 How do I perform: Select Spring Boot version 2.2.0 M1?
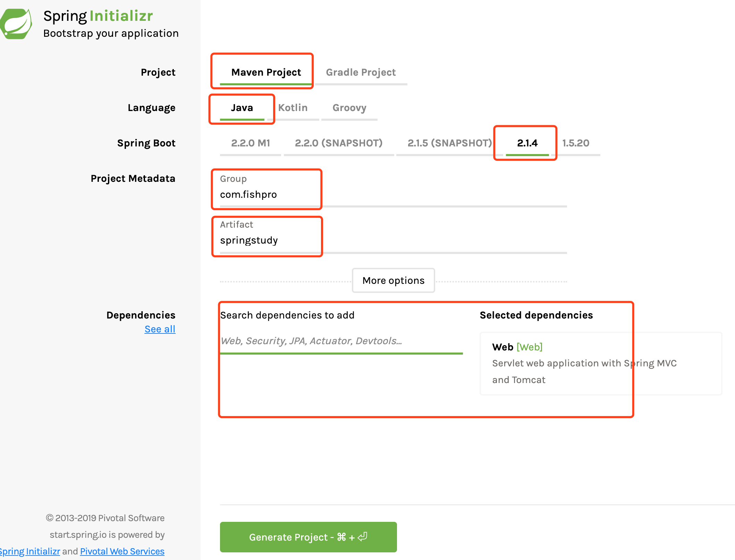pos(251,143)
